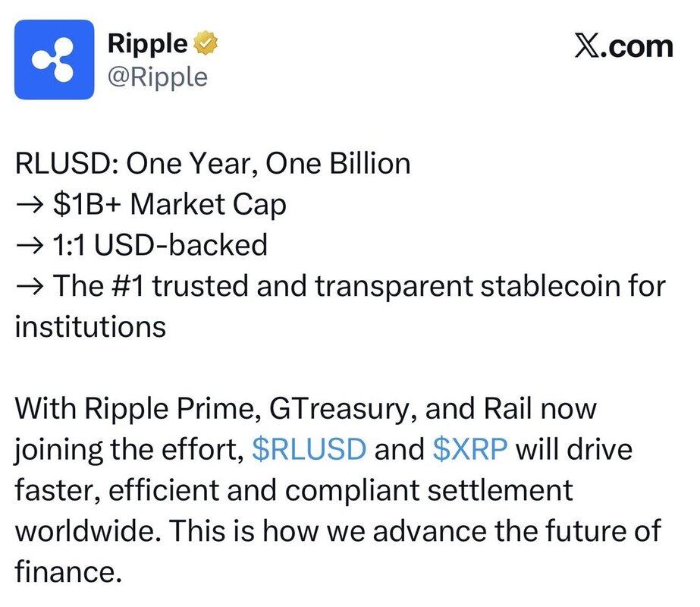Click the arrow before "1:1 USD-backed"

(30, 245)
